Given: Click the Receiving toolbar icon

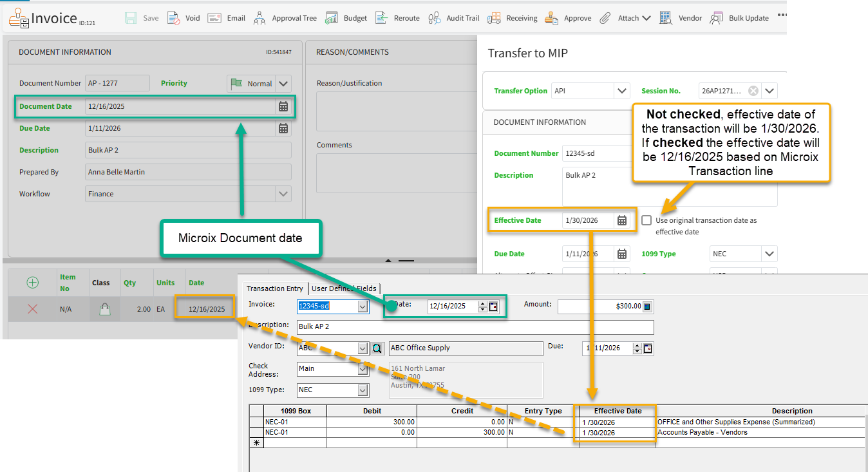Looking at the screenshot, I should (495, 18).
